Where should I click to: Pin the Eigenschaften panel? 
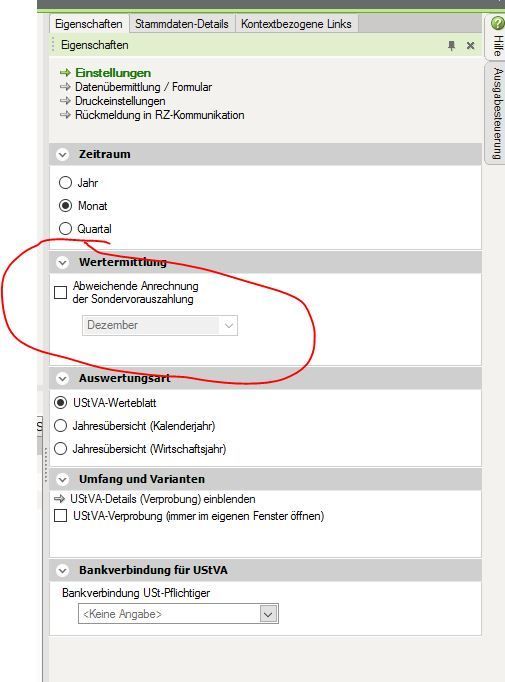point(451,45)
